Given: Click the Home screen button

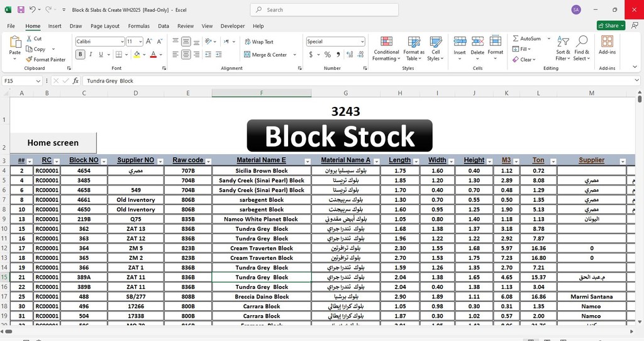Looking at the screenshot, I should pyautogui.click(x=53, y=143).
